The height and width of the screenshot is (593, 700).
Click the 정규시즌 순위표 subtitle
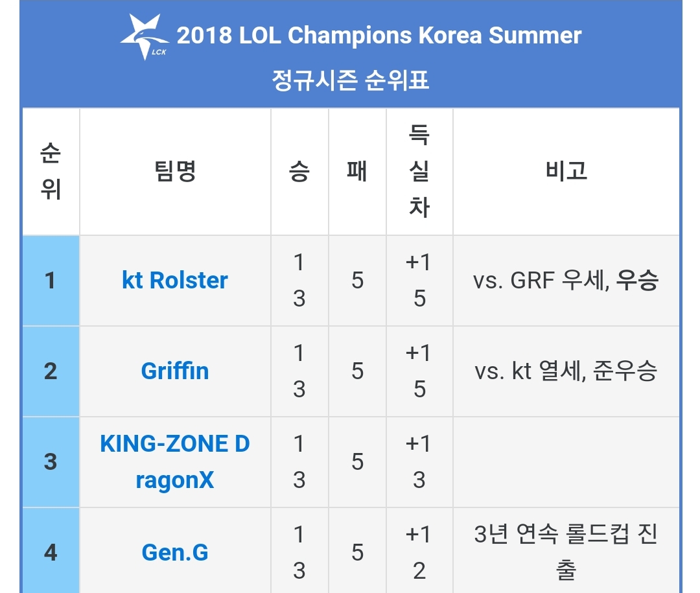coord(351,80)
